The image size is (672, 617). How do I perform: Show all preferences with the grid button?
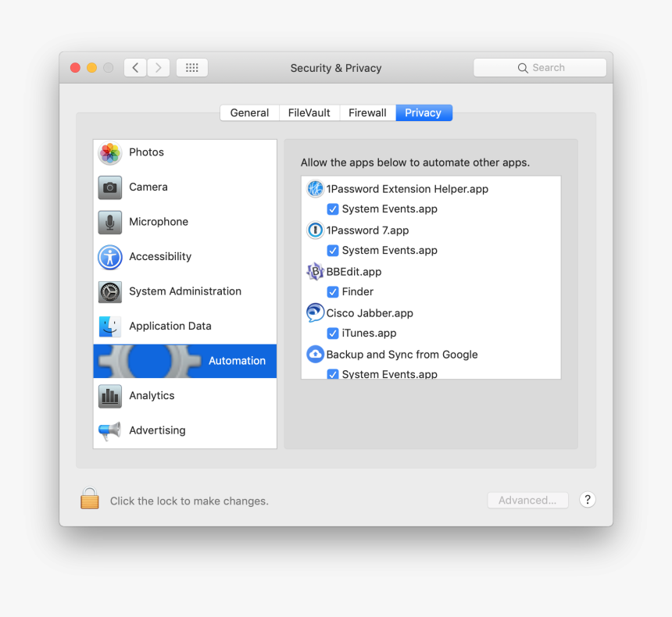(191, 68)
